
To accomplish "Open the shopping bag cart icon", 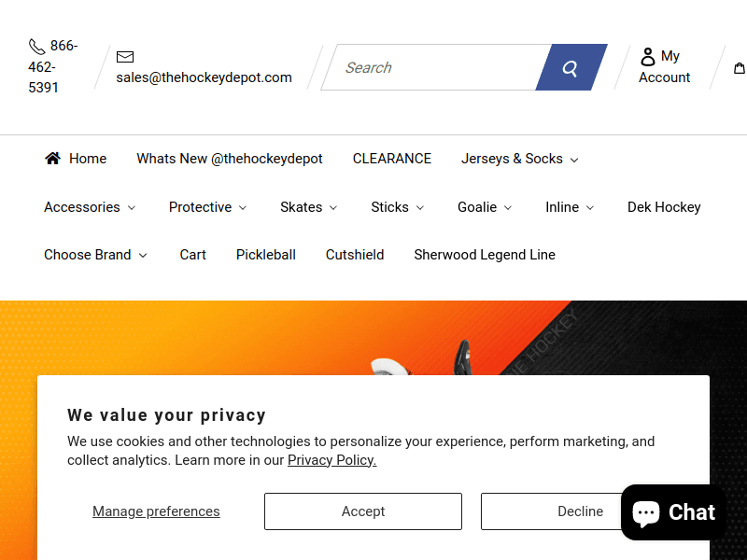I will click(740, 68).
